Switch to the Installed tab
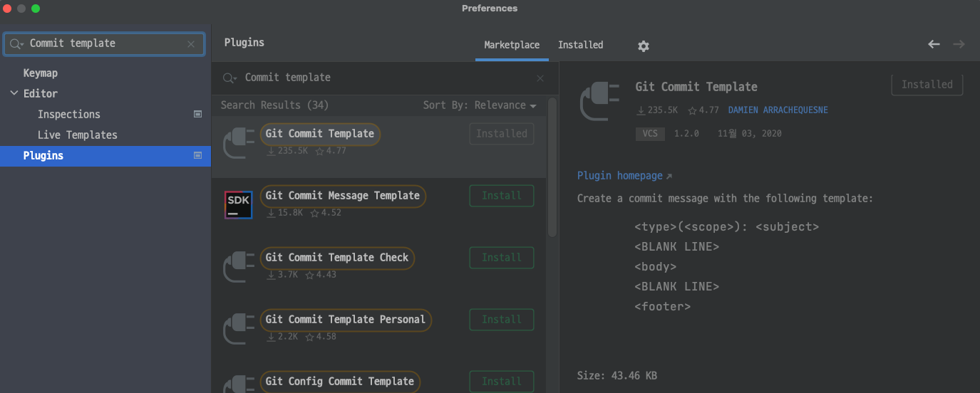 tap(580, 45)
